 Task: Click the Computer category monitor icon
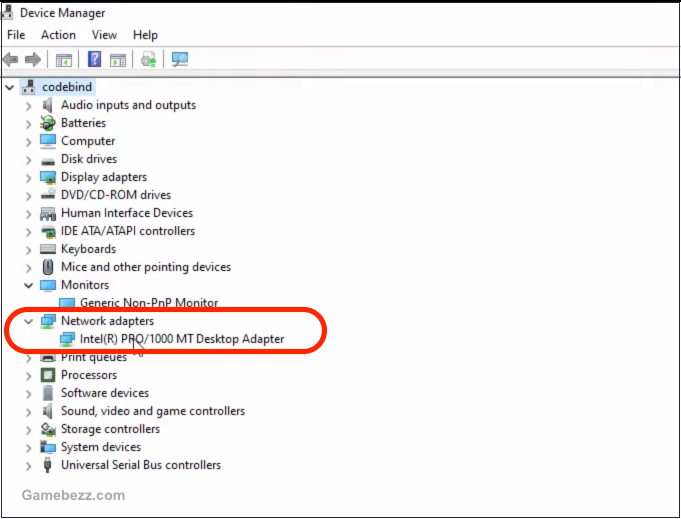(48, 141)
